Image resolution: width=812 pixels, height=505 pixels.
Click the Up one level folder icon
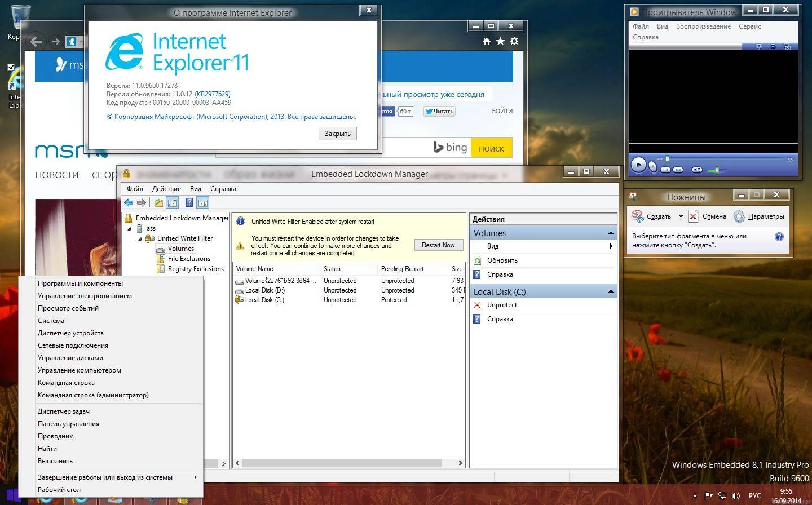tap(159, 202)
